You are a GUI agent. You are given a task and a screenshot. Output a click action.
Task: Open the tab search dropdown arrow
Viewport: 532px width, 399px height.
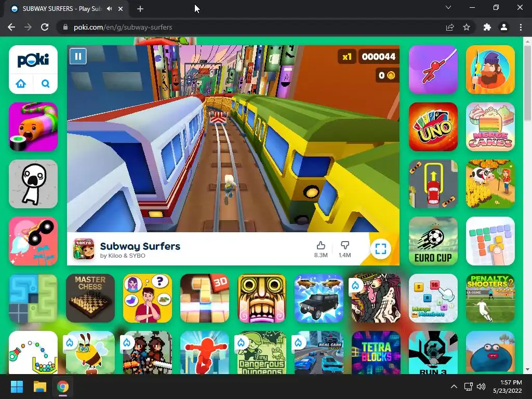coord(448,7)
